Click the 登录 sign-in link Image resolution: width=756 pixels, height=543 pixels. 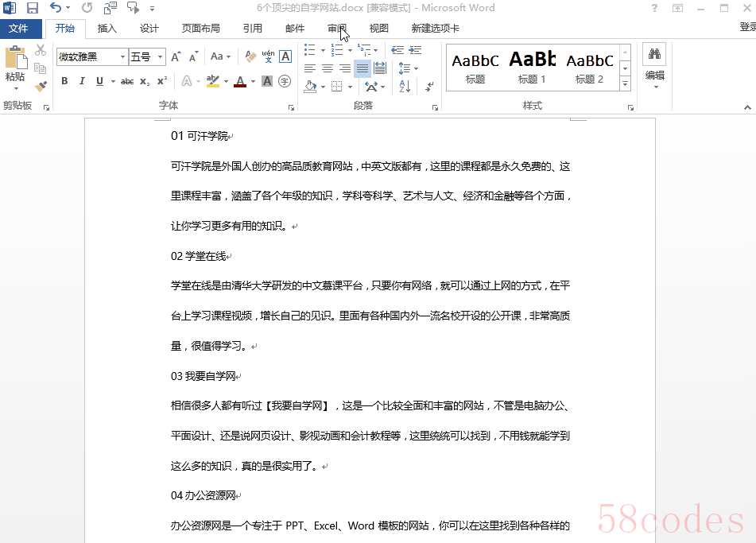(748, 27)
